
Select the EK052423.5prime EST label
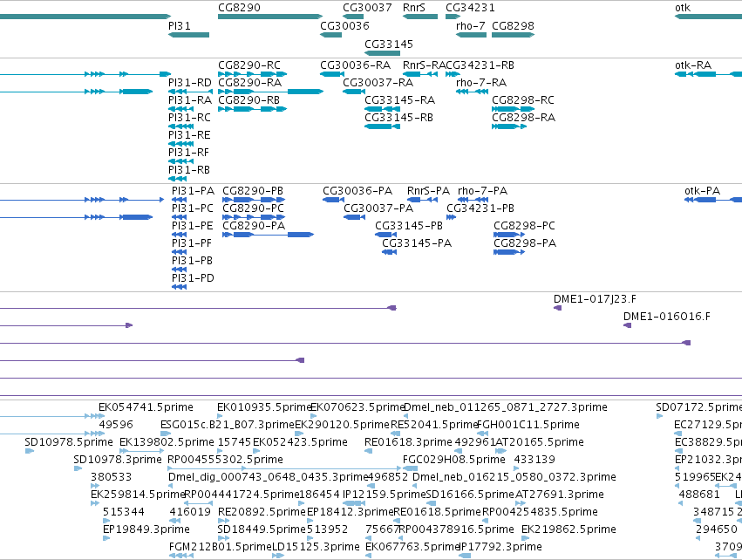[300, 442]
